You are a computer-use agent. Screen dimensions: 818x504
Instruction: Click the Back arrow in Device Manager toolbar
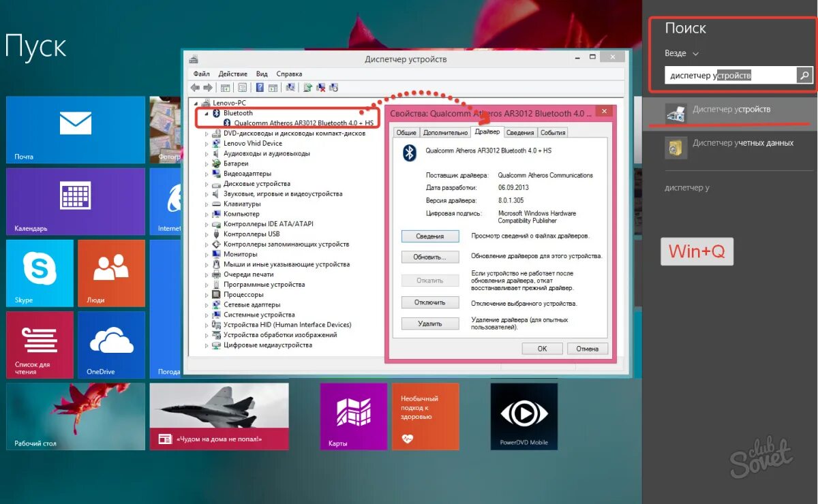click(x=195, y=87)
